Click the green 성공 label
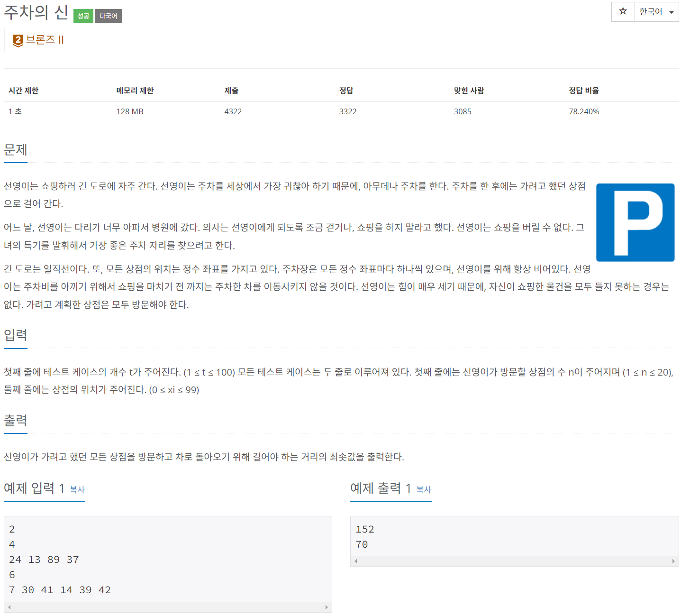The image size is (681, 616). [83, 16]
